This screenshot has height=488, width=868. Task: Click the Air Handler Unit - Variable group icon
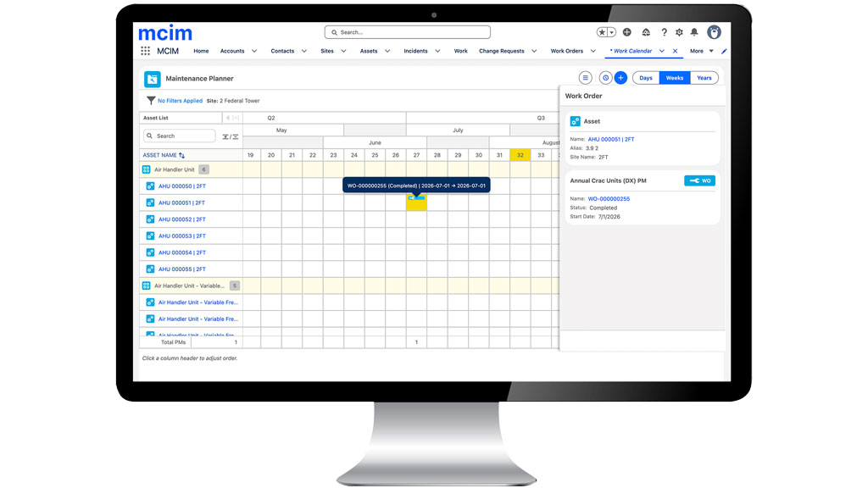[146, 286]
